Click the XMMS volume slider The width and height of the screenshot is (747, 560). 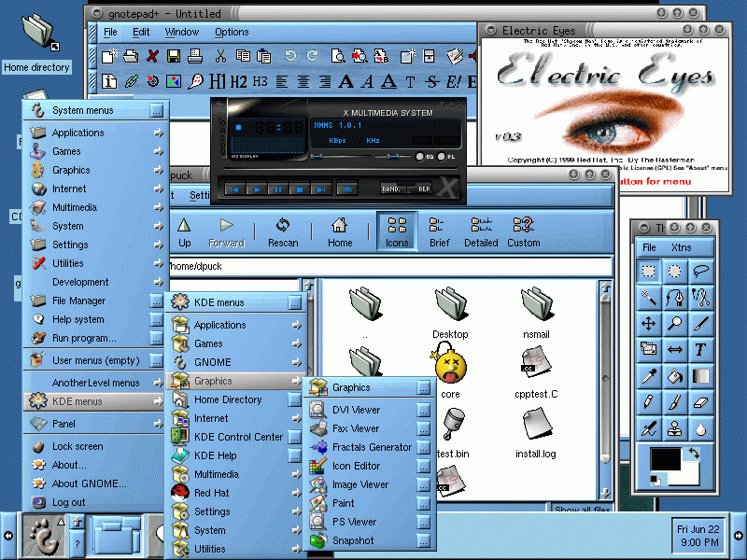(341, 156)
